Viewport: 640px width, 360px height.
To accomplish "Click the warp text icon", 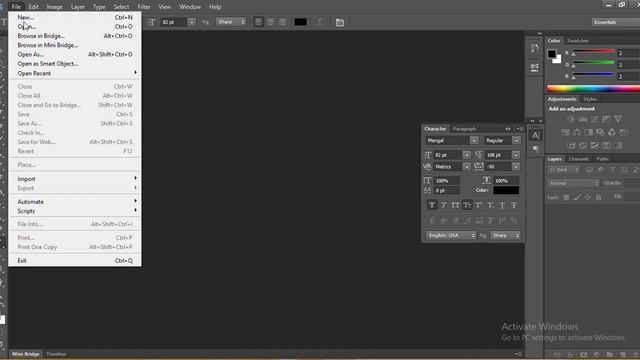I will coord(320,22).
